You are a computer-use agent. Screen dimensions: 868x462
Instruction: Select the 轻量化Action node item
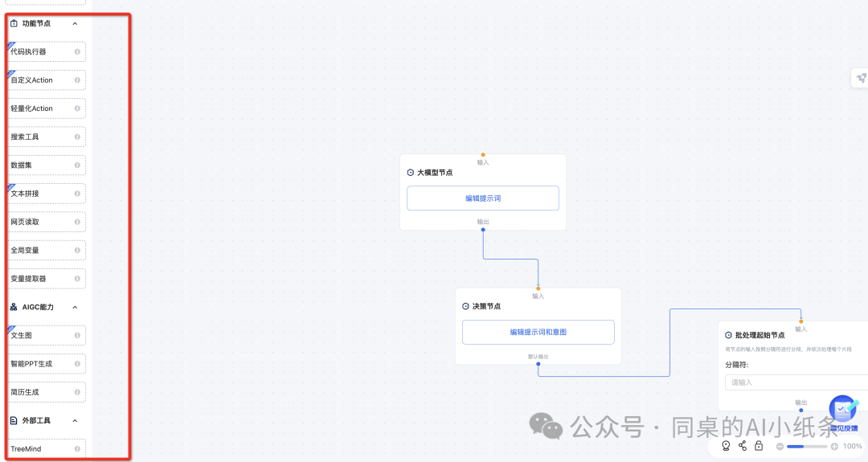47,108
